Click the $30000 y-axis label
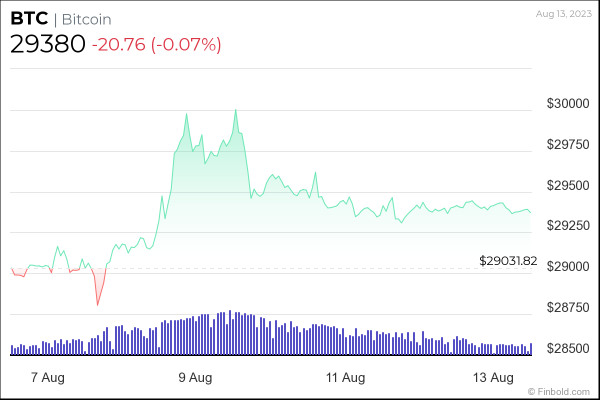Image resolution: width=600 pixels, height=400 pixels. 565,104
